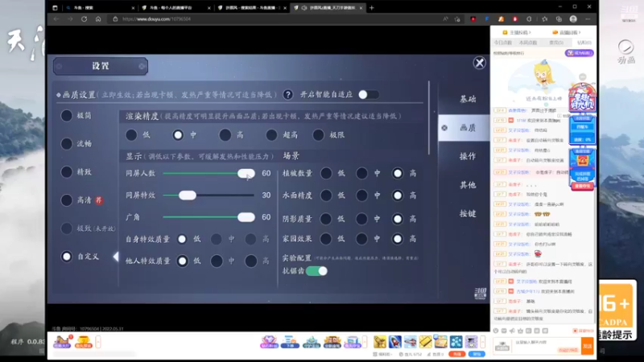
Task: Click the 同屏人数 slider handle
Action: pyautogui.click(x=246, y=173)
